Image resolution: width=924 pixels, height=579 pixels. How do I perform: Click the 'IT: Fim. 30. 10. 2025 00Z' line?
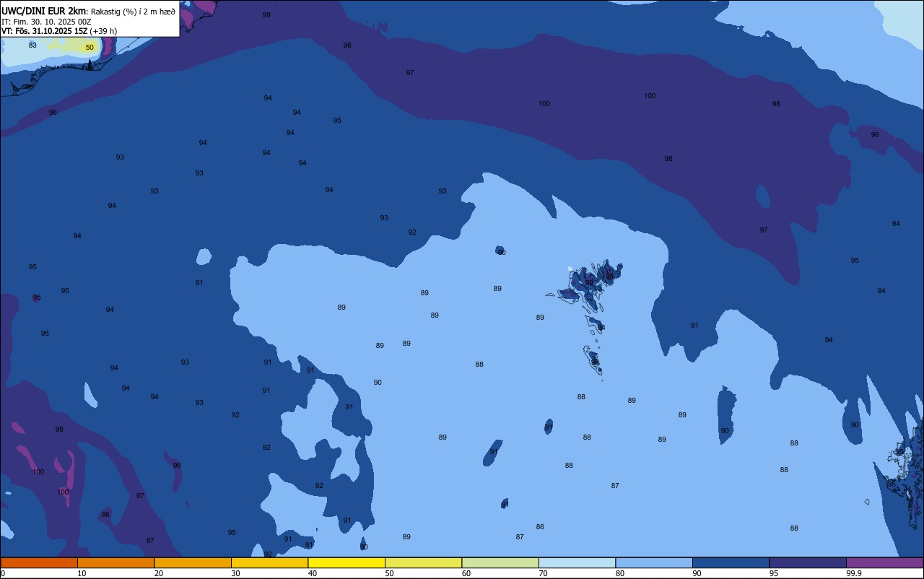[x=45, y=22]
